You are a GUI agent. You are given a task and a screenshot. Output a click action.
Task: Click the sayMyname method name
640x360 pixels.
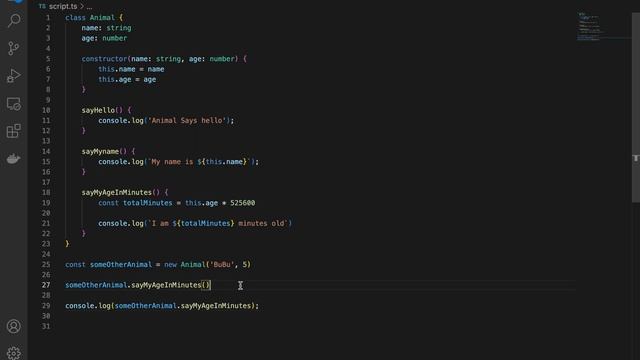point(100,151)
